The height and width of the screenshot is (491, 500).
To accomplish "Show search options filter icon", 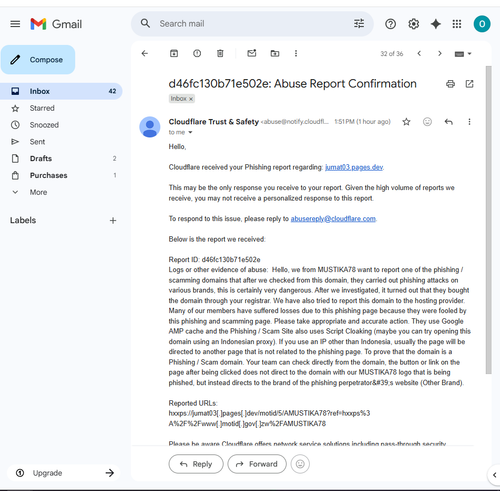I will 359,24.
